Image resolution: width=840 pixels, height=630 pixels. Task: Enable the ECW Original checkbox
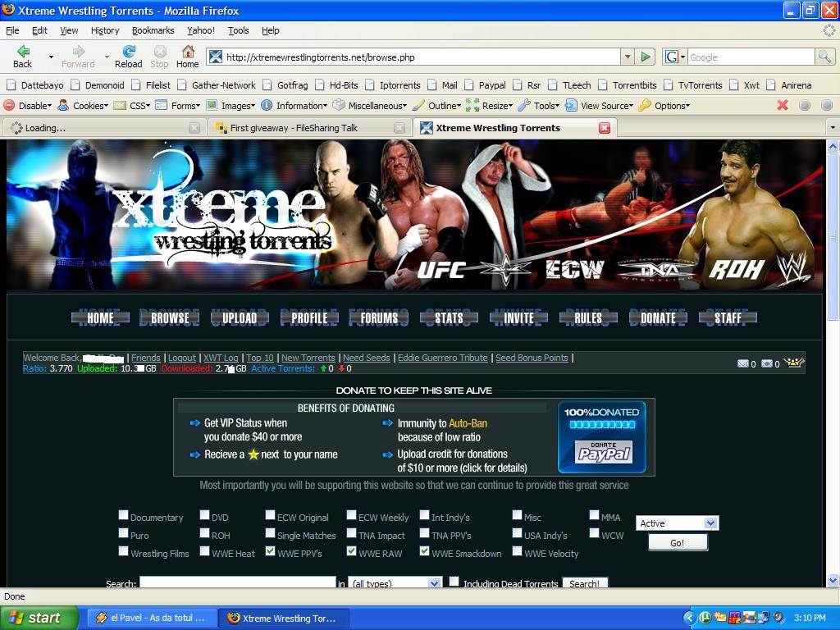(270, 515)
